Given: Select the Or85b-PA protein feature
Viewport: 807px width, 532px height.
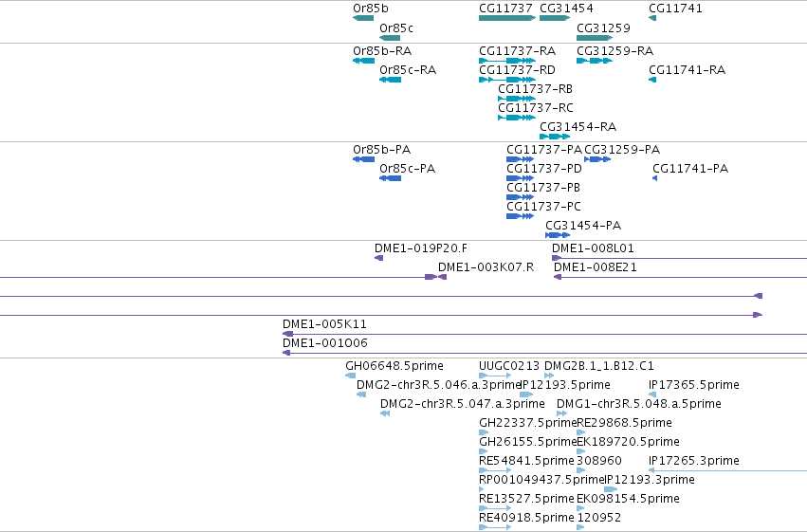Looking at the screenshot, I should [363, 159].
